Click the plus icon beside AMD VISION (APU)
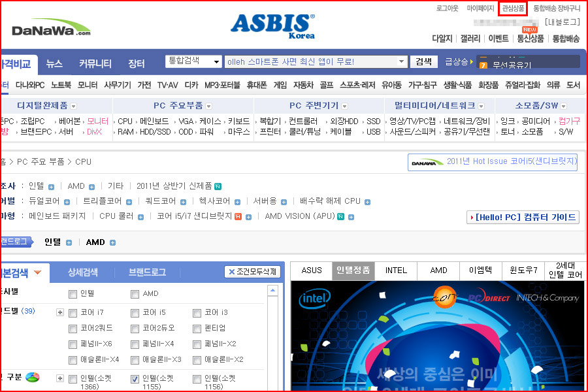Screen dimensions: 588x392 pyautogui.click(x=351, y=217)
